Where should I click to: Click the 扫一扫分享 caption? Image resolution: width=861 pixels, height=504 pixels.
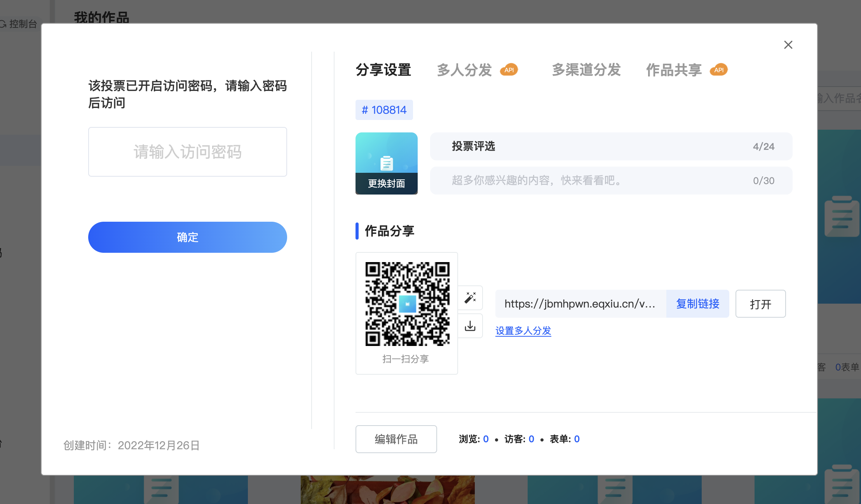406,359
